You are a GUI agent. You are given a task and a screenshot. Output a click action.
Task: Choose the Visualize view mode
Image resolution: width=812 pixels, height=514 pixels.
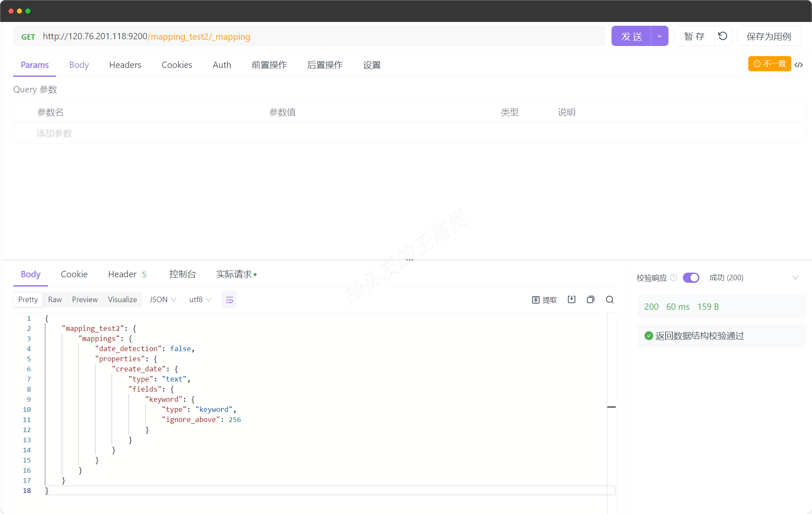[122, 299]
